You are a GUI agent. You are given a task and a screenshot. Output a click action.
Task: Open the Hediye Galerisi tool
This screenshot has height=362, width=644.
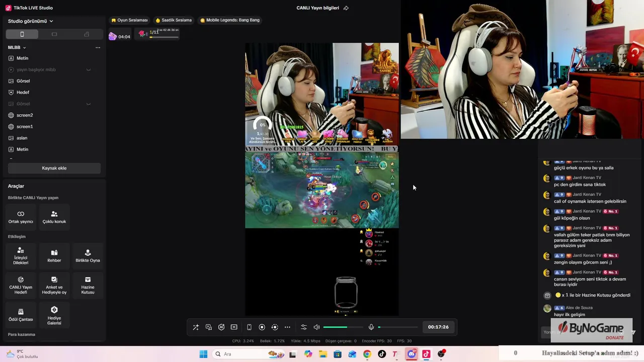[x=54, y=315]
